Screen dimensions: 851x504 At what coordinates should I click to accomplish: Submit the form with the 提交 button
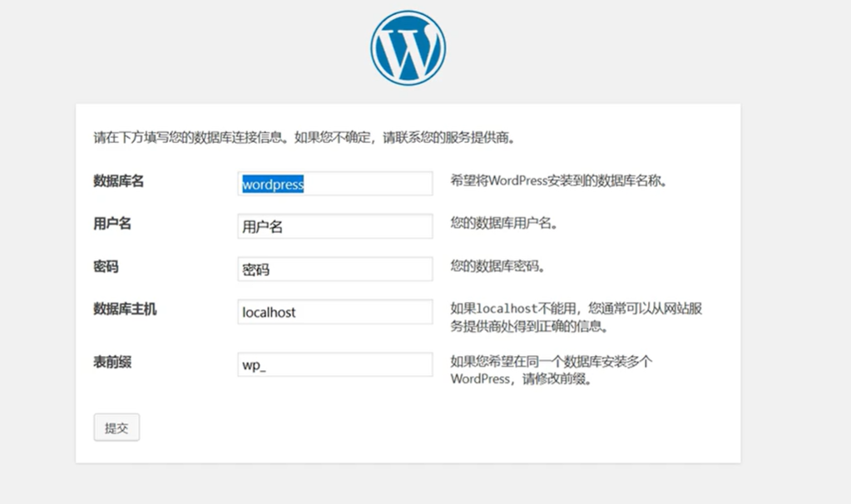[x=116, y=427]
